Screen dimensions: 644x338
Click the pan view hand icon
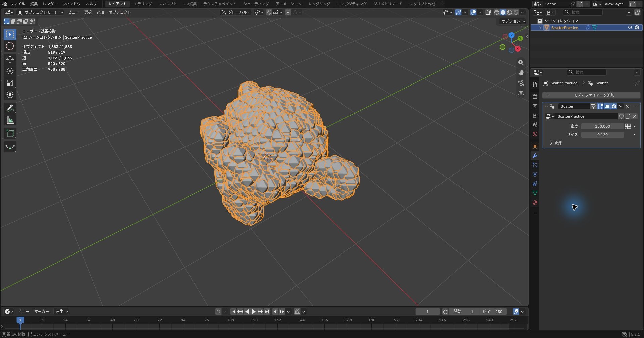click(521, 73)
